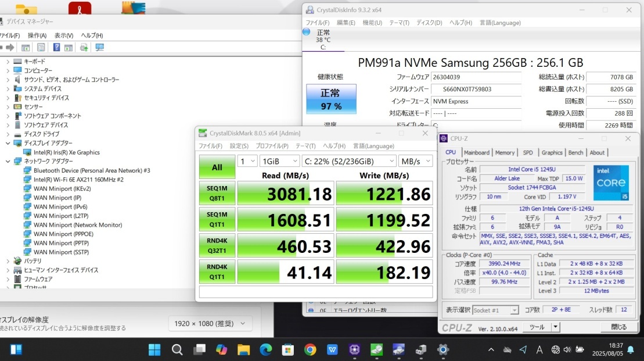Click the green All benchmark button
This screenshot has height=361, width=644.
coord(217,167)
